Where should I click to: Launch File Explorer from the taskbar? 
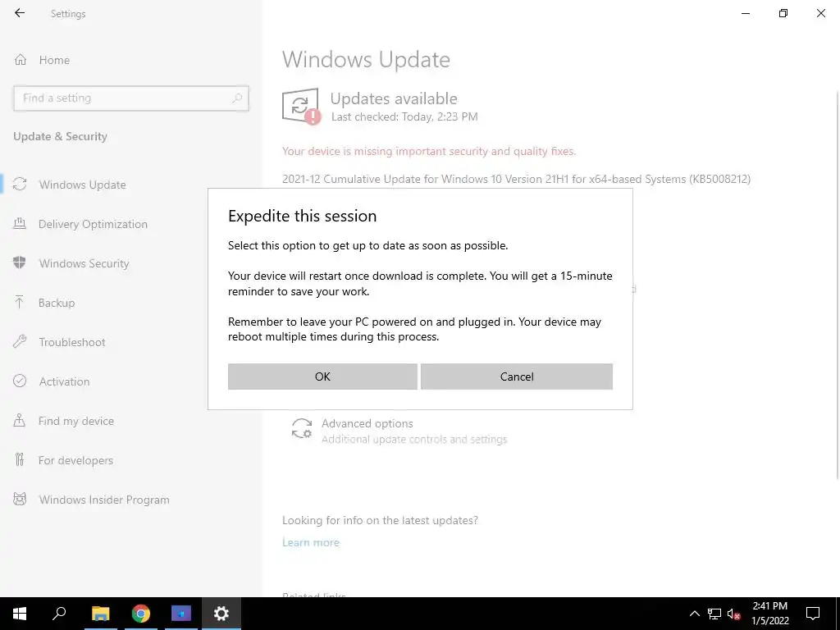(100, 614)
